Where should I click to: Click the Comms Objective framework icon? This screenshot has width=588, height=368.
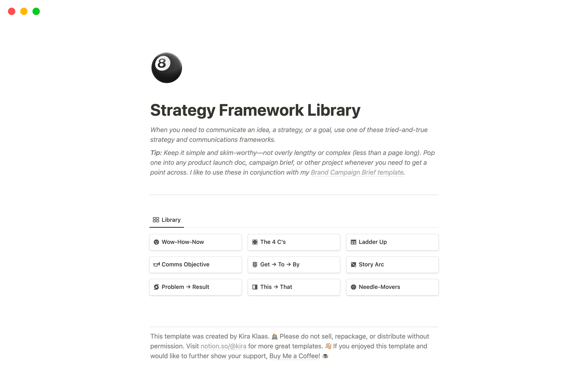coord(157,264)
